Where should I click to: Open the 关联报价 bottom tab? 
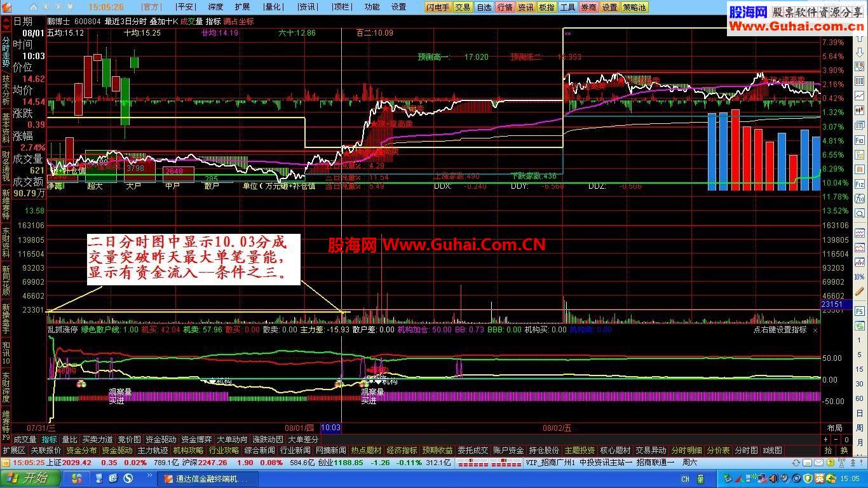coord(46,451)
